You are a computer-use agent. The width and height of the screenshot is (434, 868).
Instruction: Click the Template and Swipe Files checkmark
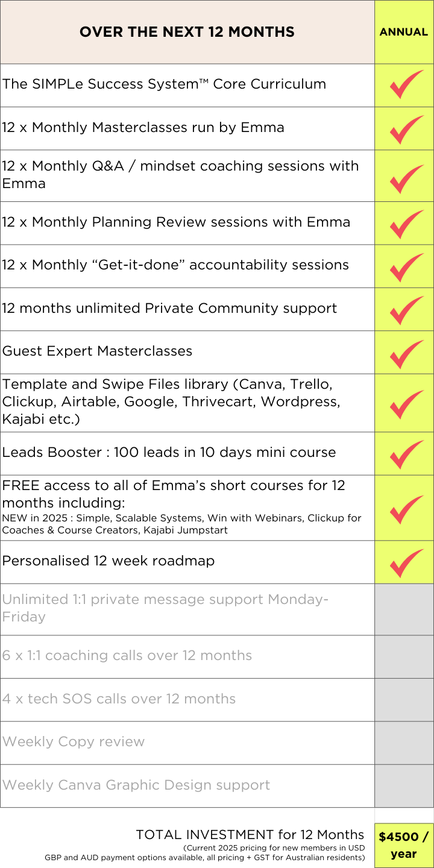click(406, 403)
